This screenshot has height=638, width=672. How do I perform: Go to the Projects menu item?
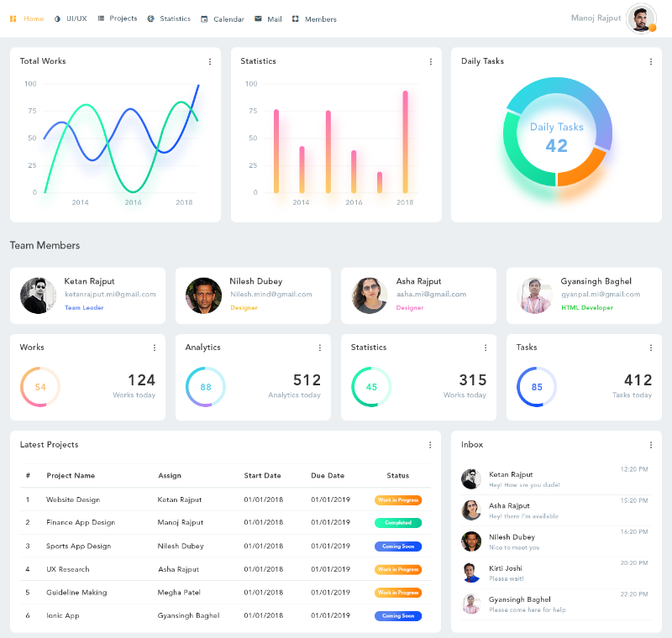pyautogui.click(x=123, y=18)
